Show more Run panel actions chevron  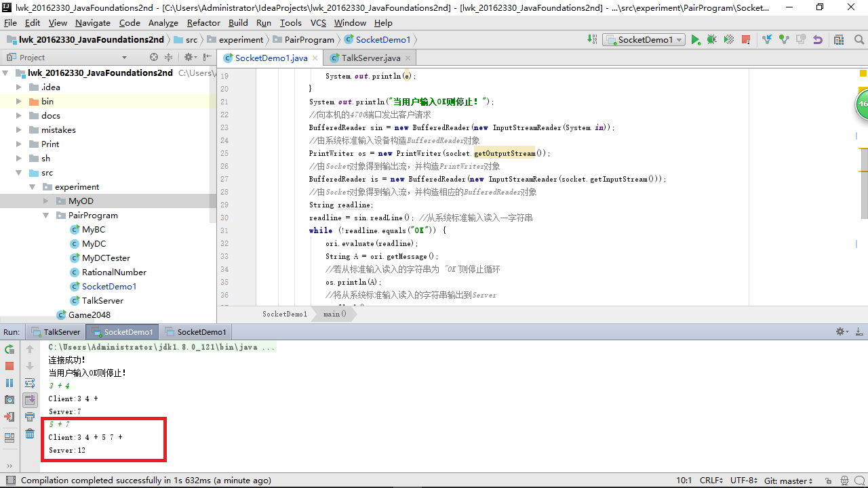[9, 466]
